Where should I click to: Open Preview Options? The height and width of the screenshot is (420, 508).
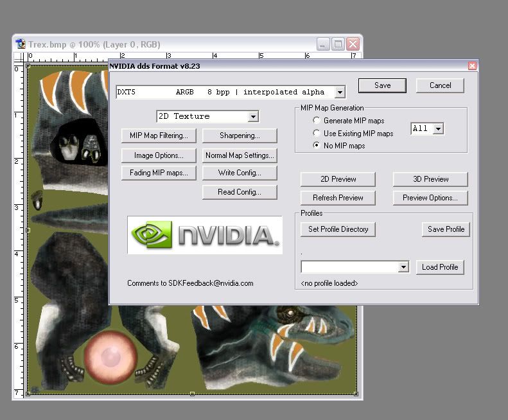click(430, 198)
